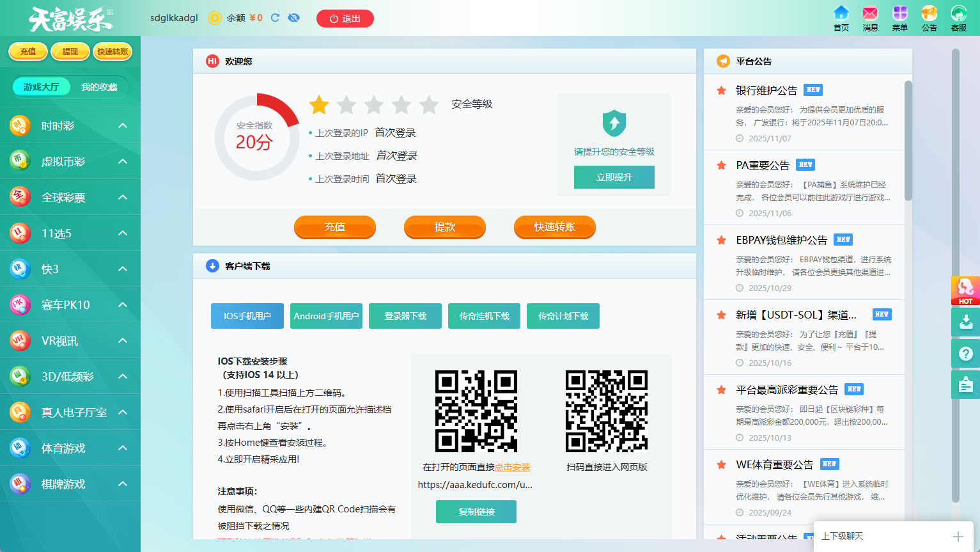Click the second security level star
This screenshot has width=980, height=552.
pyautogui.click(x=346, y=104)
